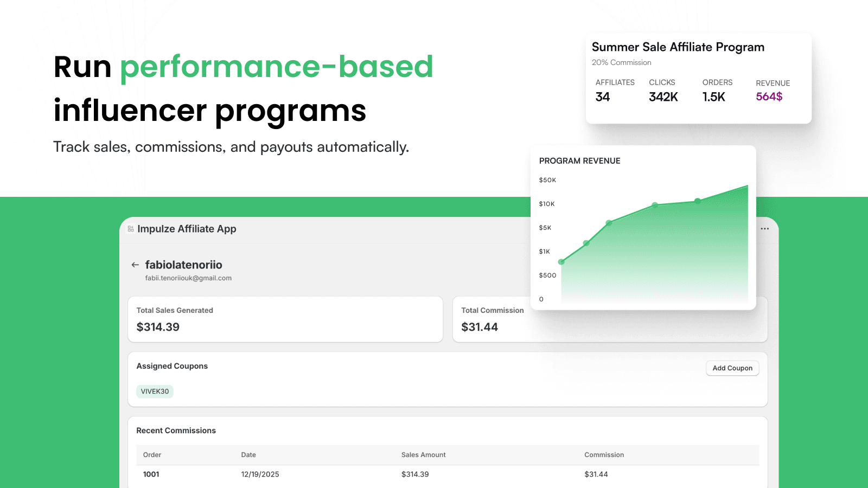Click the Impulze Affiliate App grid icon
The width and height of the screenshot is (868, 488).
point(130,228)
